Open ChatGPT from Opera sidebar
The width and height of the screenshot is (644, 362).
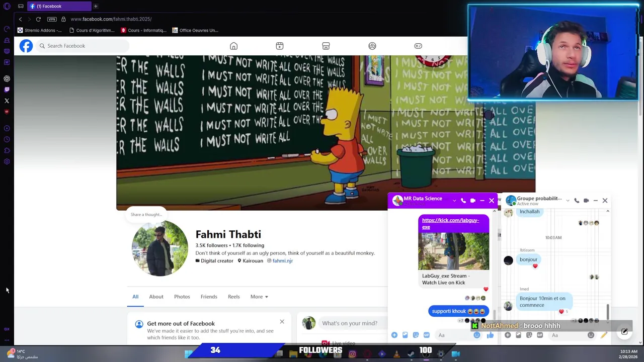7,78
